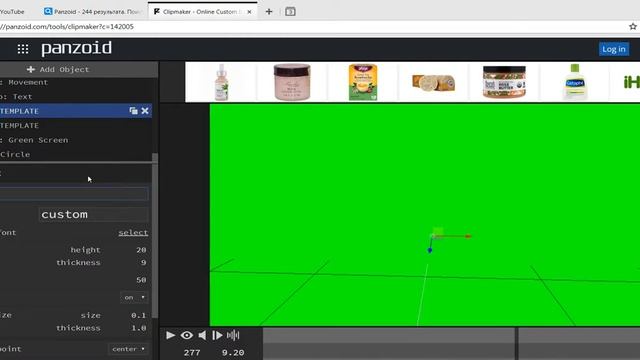Click the browser address bar URL

67,27
